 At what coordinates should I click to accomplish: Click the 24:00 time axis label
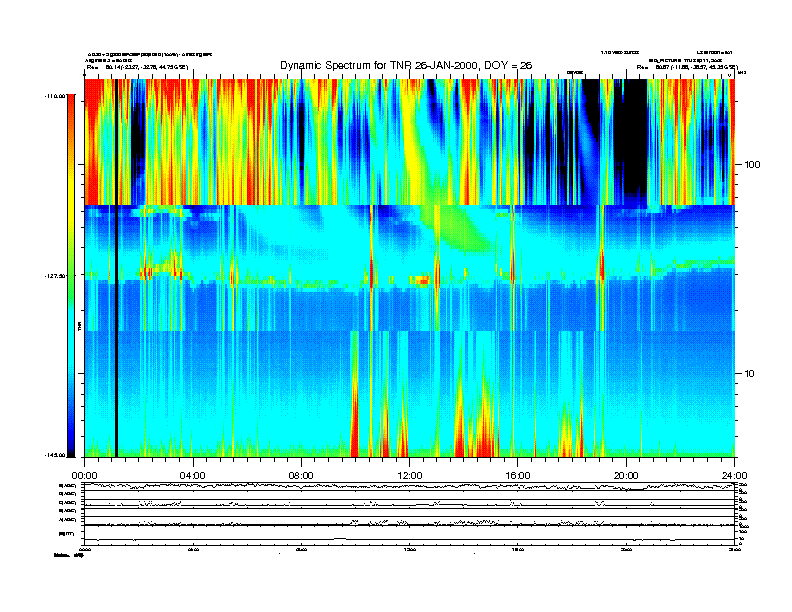(735, 476)
